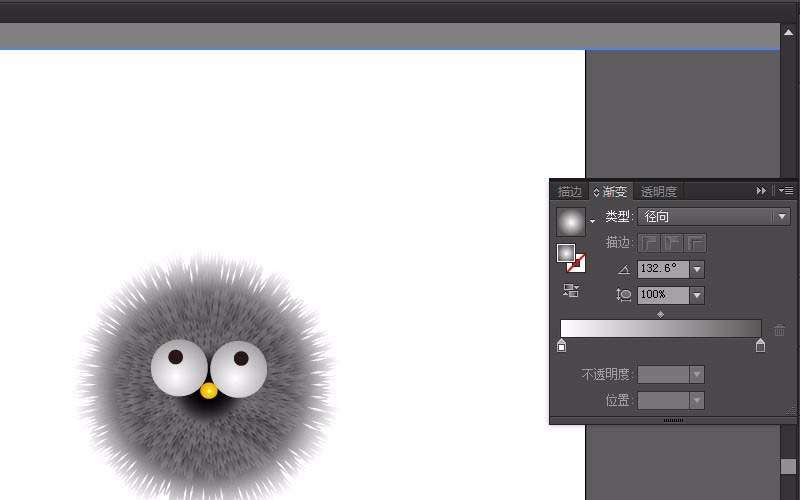Select the right eye's dark pupil
The image size is (800, 500).
pyautogui.click(x=241, y=358)
